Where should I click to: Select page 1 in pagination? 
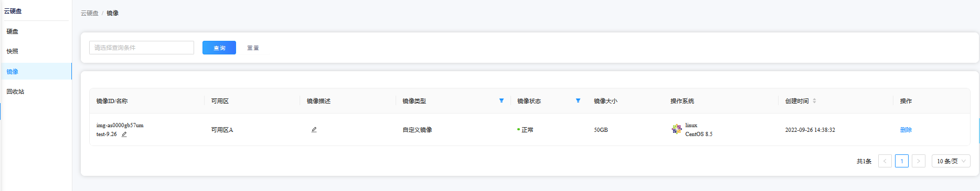tap(902, 161)
